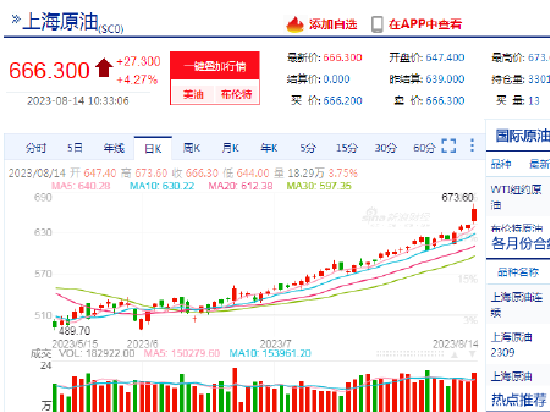The height and width of the screenshot is (412, 550).
Task: Click the dotted range slider below chart
Action: click(x=410, y=354)
